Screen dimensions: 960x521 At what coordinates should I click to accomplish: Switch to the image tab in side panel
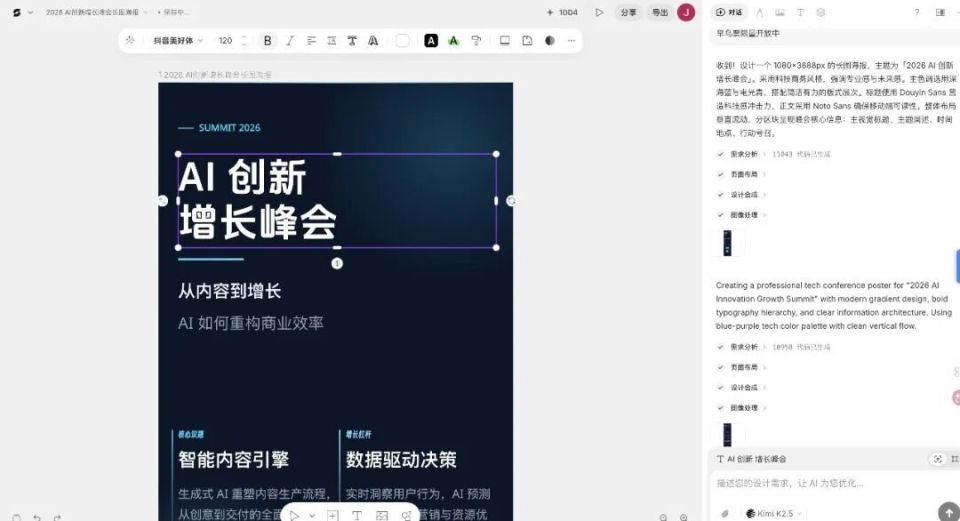click(x=779, y=12)
